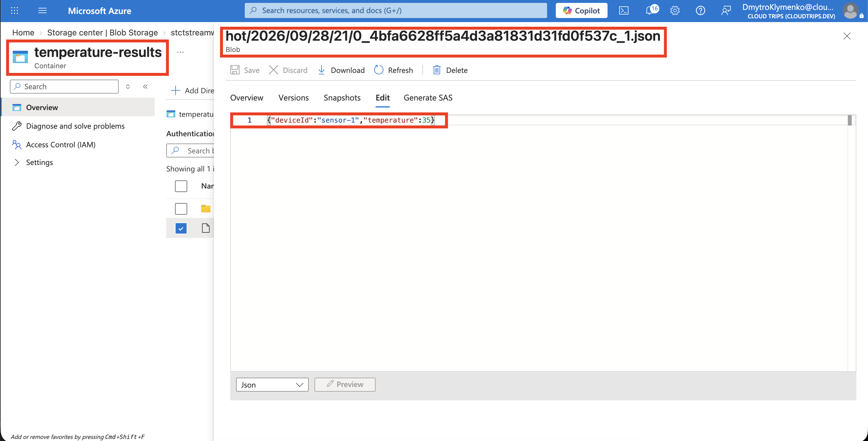Open the Azure portal apps grid icon
Viewport: 868px width, 441px height.
pyautogui.click(x=15, y=10)
